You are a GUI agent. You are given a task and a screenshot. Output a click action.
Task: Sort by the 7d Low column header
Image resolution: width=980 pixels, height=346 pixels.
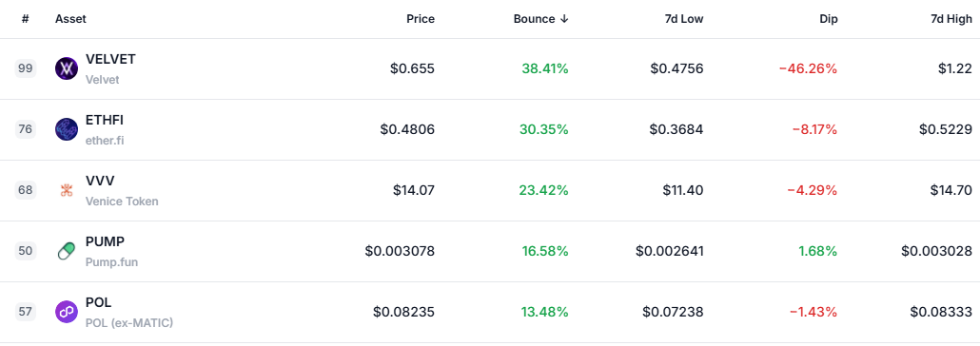pyautogui.click(x=684, y=19)
